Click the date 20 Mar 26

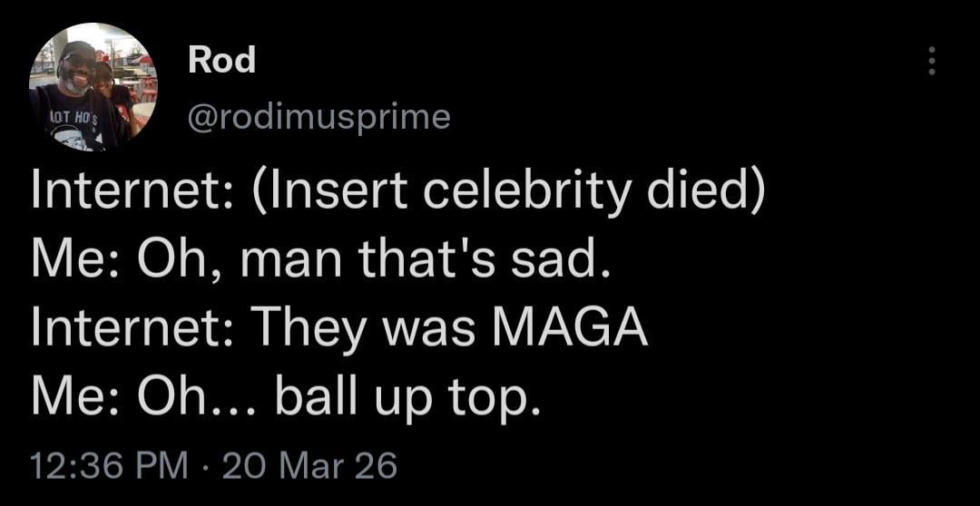(309, 465)
